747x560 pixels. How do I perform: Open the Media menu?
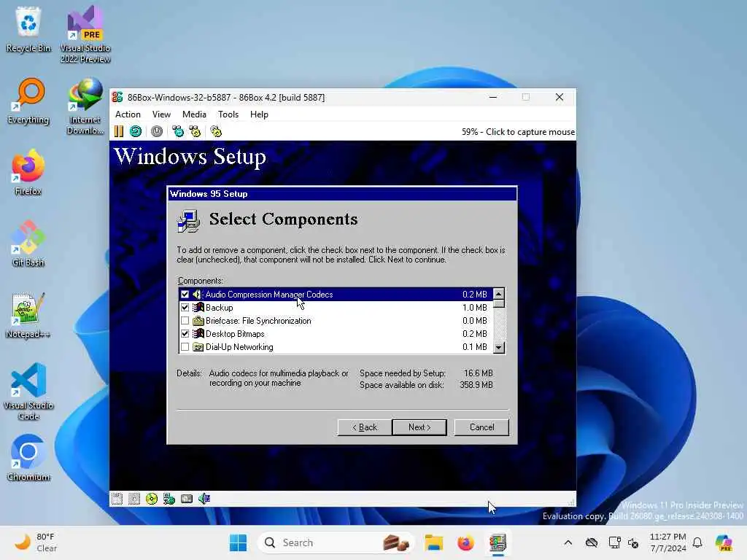click(x=194, y=114)
